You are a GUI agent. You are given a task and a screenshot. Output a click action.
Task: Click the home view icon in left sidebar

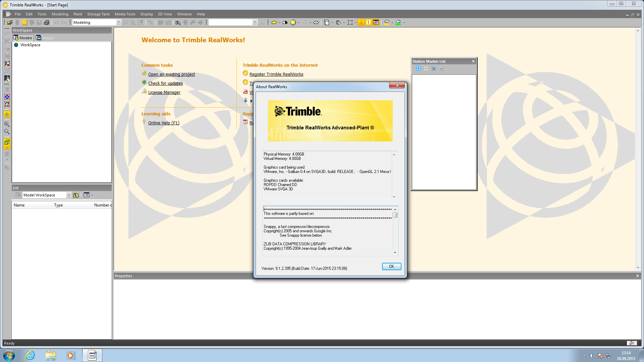click(7, 104)
